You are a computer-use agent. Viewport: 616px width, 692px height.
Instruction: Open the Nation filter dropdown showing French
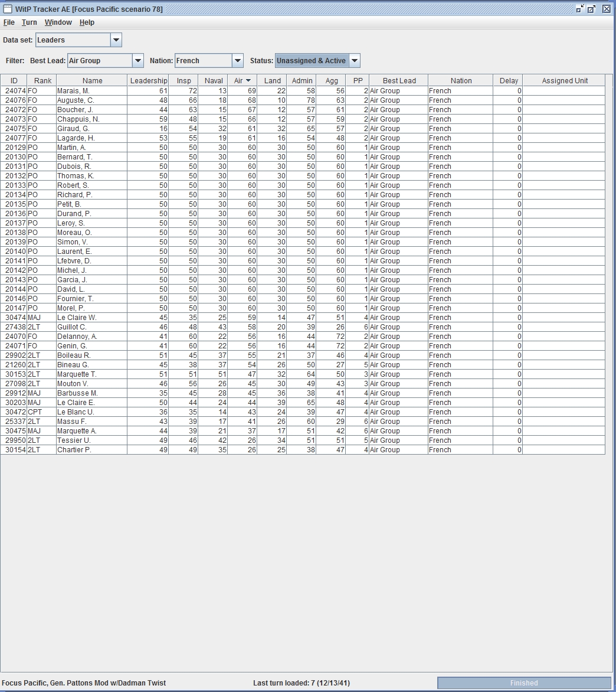pos(237,60)
